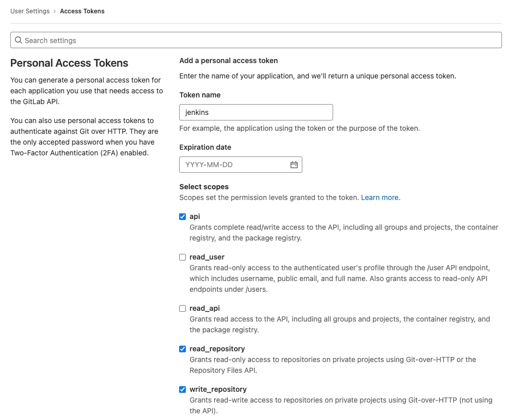Uncheck the api scope checkbox
The height and width of the screenshot is (420, 521).
(182, 216)
